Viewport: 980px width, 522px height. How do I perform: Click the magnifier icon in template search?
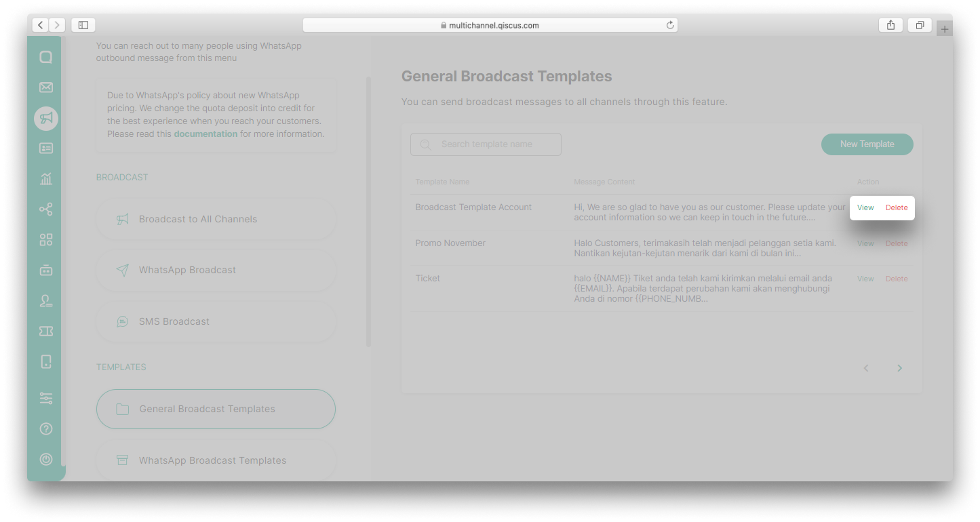click(x=426, y=144)
